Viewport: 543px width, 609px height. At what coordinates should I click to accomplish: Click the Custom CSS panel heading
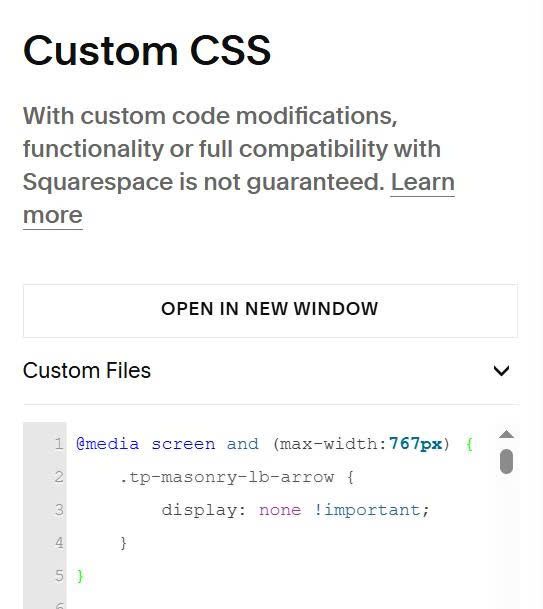click(x=147, y=50)
